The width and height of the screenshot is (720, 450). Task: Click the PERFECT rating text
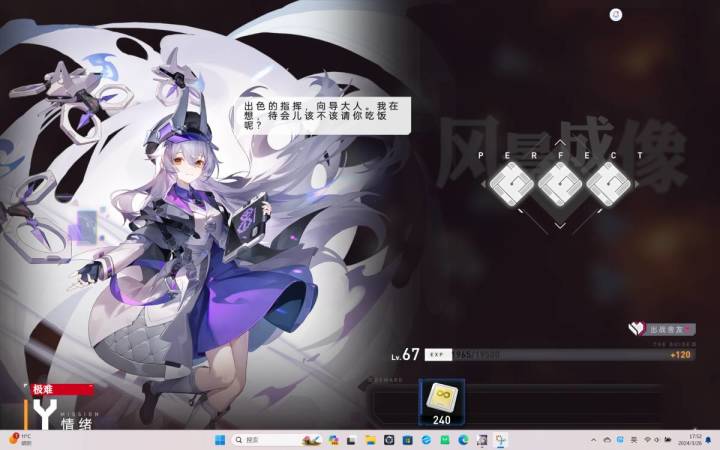pos(560,155)
